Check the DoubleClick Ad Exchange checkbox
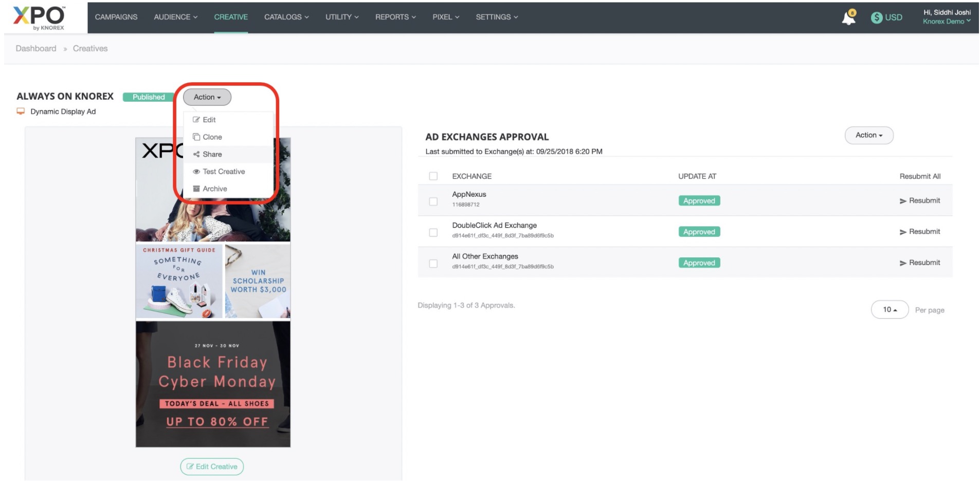980x484 pixels. (x=433, y=233)
